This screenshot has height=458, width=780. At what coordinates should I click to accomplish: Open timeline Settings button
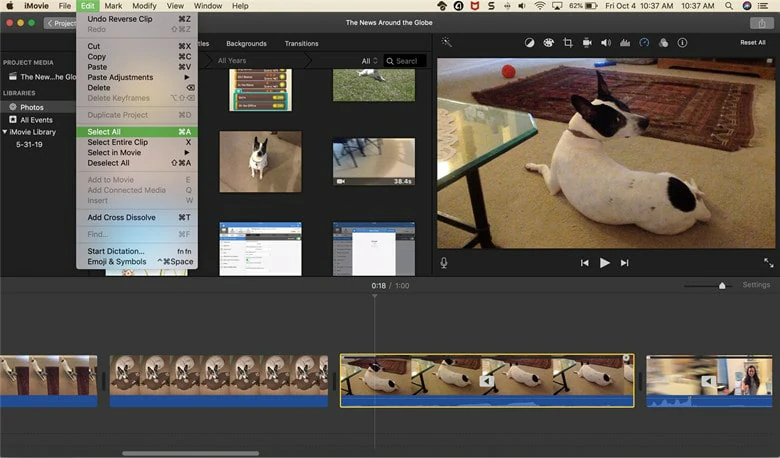click(x=756, y=285)
